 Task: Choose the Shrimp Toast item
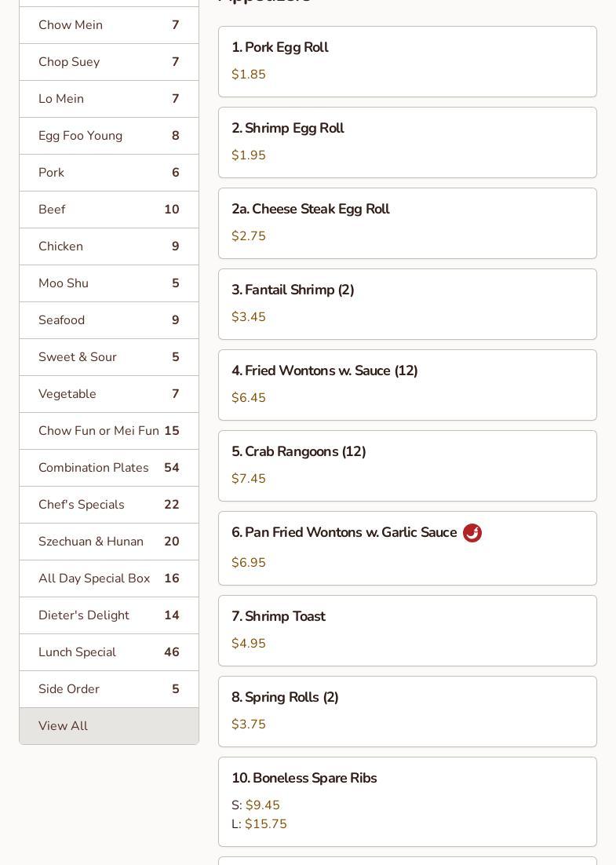point(406,630)
